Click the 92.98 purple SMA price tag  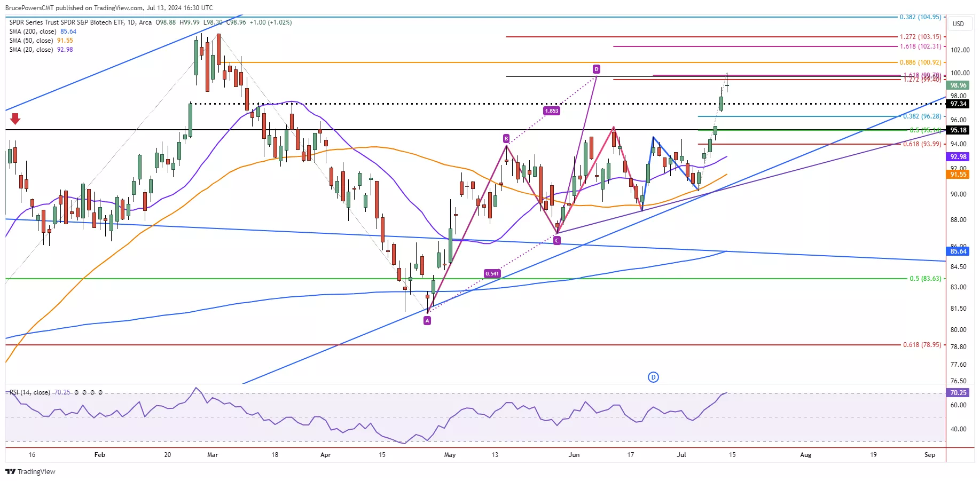[x=958, y=156]
